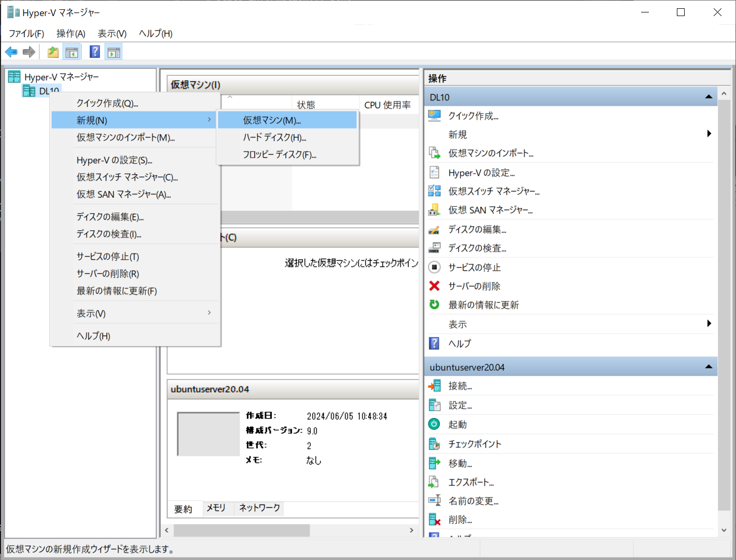736x560 pixels.
Task: Click Quick Create icon in Actions pane
Action: (x=435, y=116)
